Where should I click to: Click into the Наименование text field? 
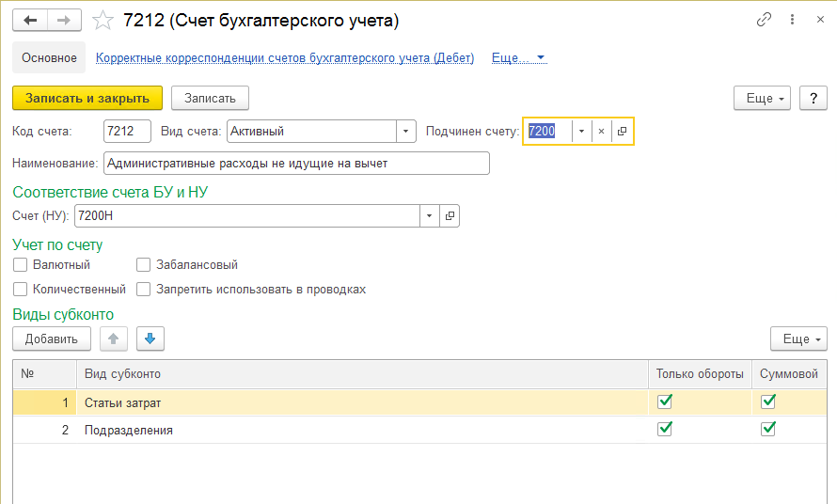295,164
